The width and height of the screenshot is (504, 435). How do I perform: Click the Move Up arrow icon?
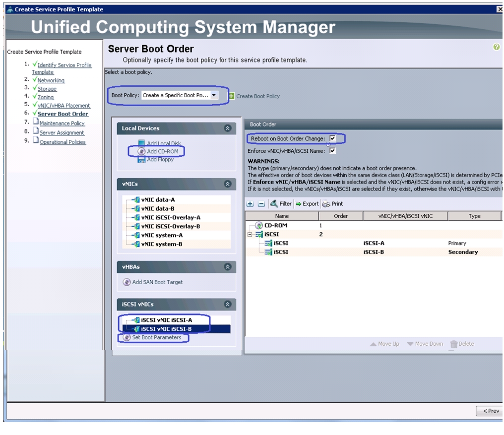[x=373, y=344]
